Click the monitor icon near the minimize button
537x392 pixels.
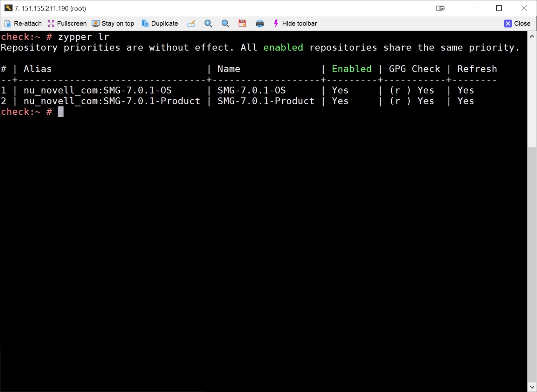[440, 8]
